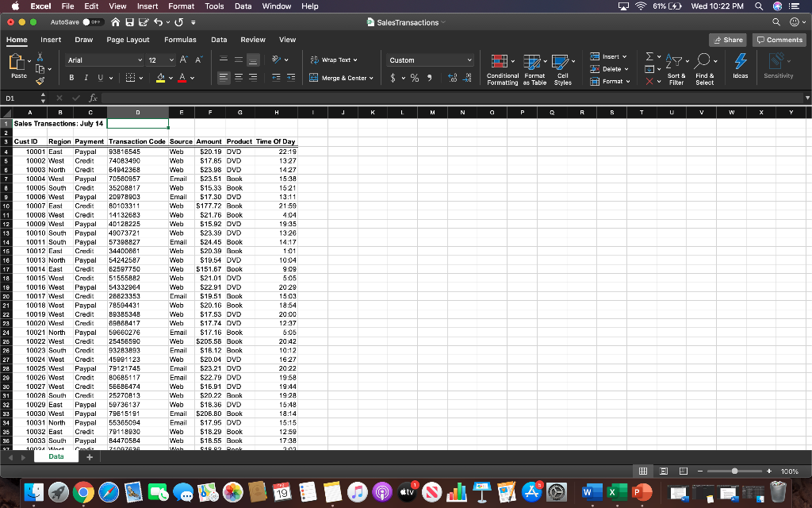This screenshot has width=812, height=508.
Task: Toggle Bold formatting
Action: pyautogui.click(x=71, y=78)
